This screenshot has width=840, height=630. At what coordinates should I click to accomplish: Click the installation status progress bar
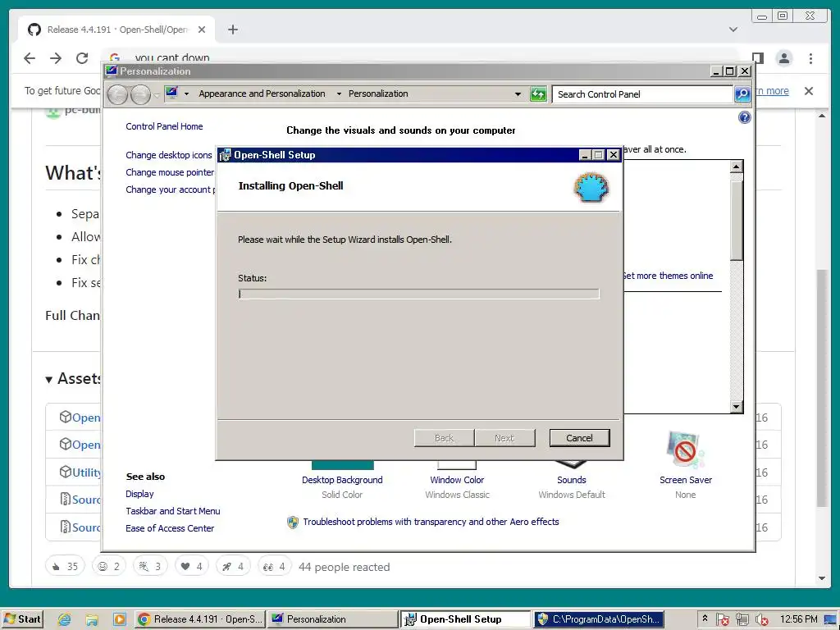[x=418, y=294]
